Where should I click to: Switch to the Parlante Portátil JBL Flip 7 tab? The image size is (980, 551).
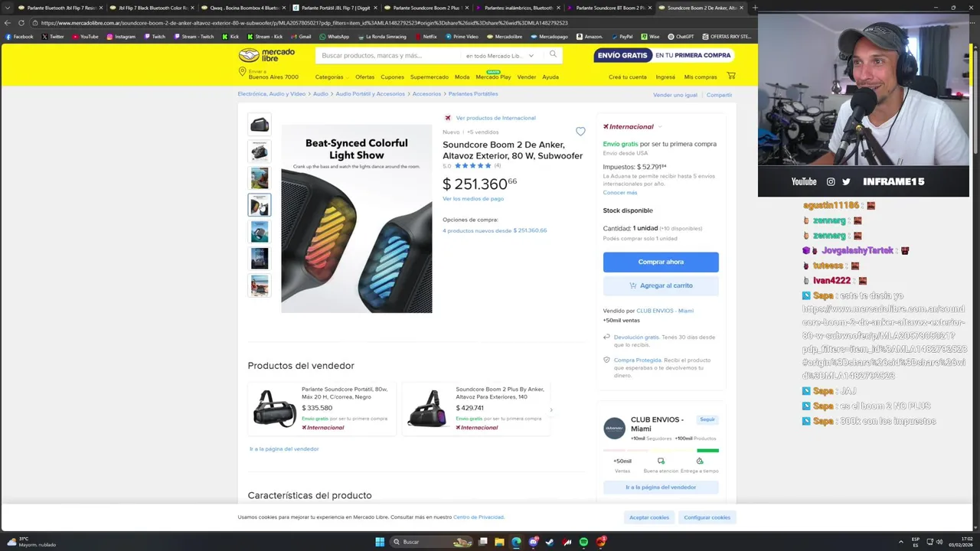pyautogui.click(x=335, y=8)
